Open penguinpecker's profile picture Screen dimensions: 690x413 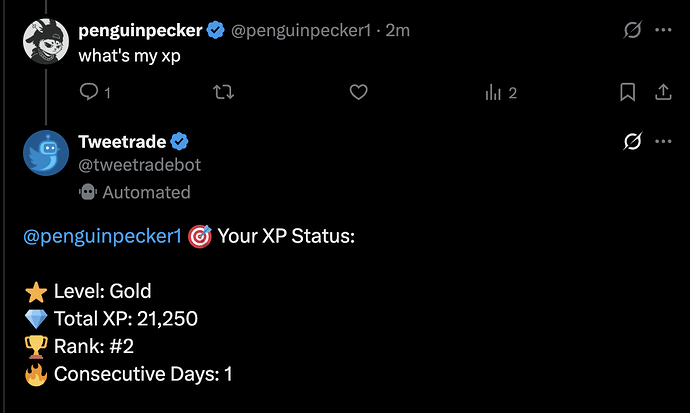click(45, 41)
